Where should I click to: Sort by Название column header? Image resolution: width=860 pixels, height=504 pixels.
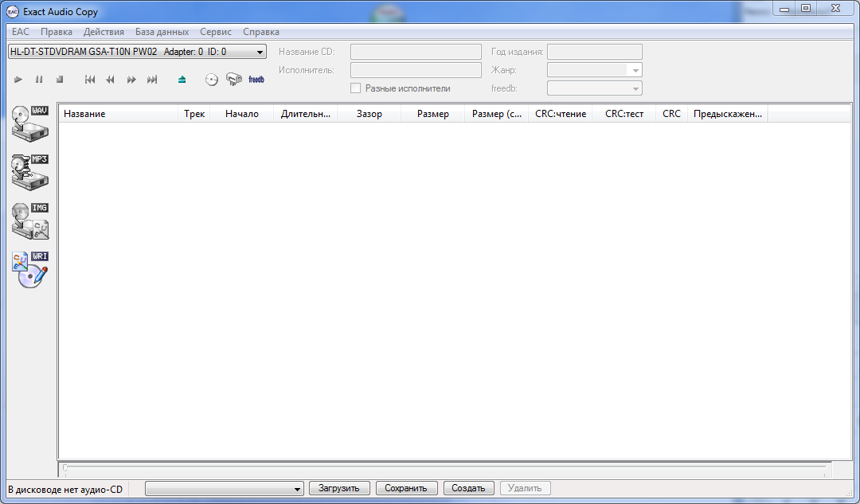tap(118, 114)
